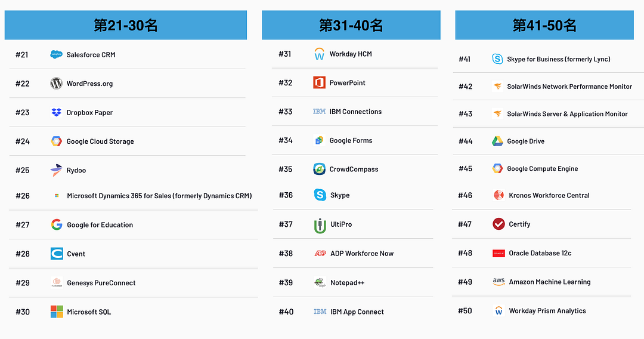Click the Genesys PureConnect logo
The height and width of the screenshot is (339, 644).
57,282
